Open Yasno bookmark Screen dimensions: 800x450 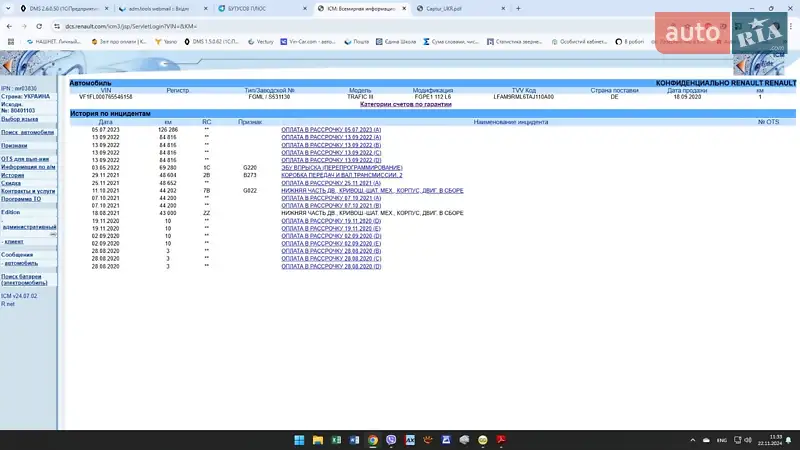tap(166, 41)
